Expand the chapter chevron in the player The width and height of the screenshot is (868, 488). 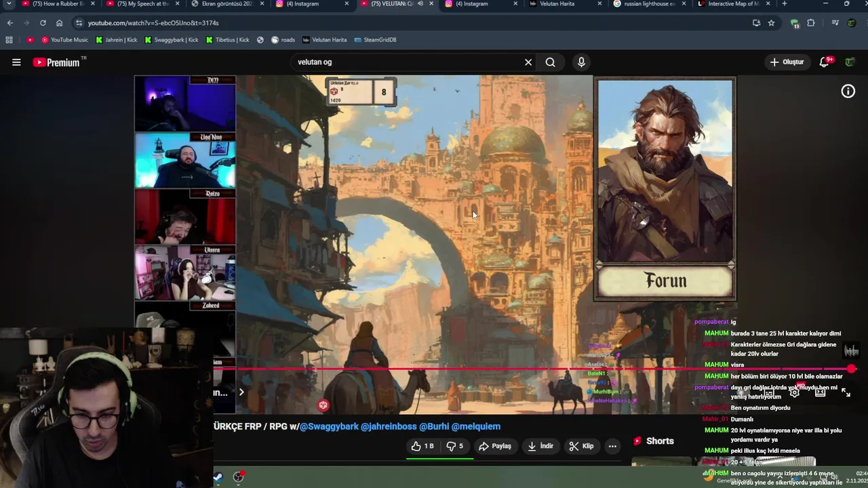241,392
